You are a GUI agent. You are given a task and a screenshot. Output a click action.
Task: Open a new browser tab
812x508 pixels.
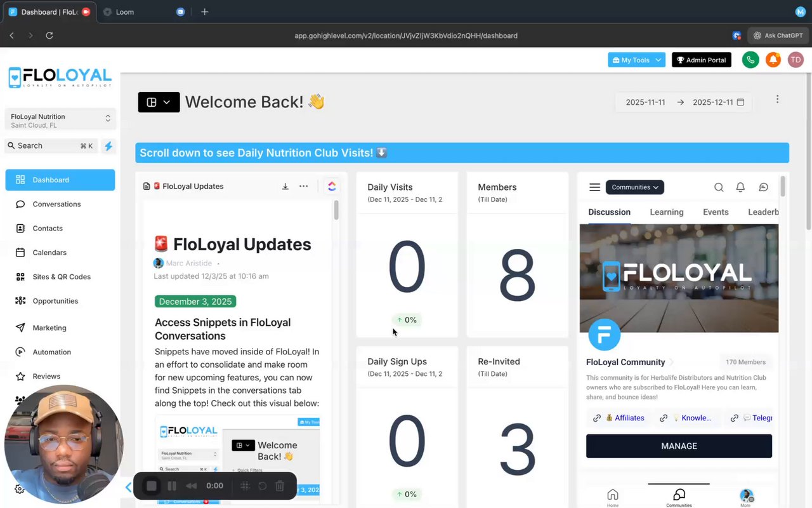pos(204,12)
